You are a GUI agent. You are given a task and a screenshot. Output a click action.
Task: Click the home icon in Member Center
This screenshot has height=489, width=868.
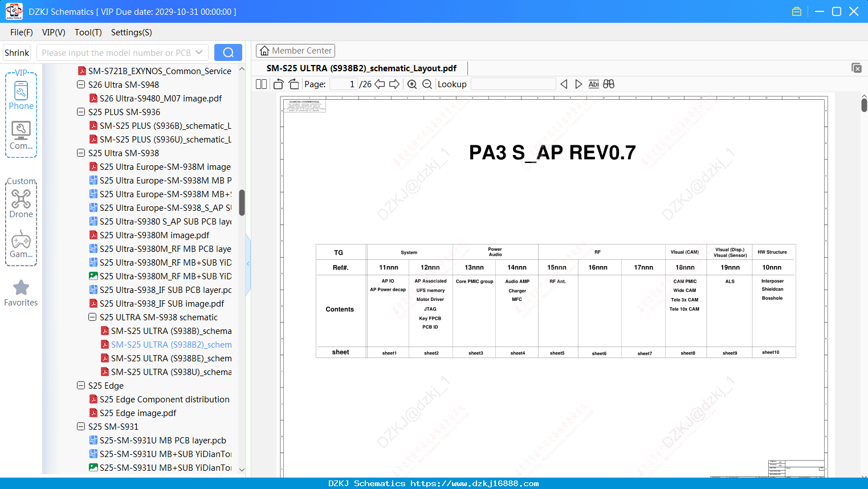[264, 51]
